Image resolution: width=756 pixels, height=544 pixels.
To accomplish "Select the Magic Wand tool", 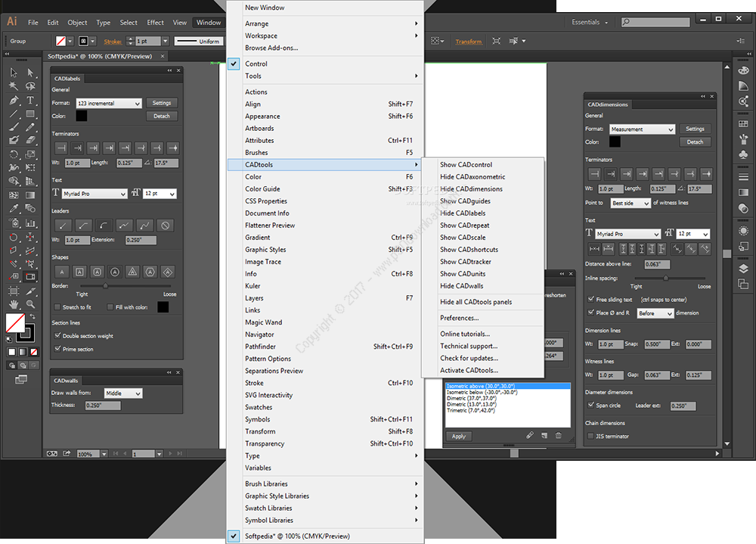I will (14, 86).
